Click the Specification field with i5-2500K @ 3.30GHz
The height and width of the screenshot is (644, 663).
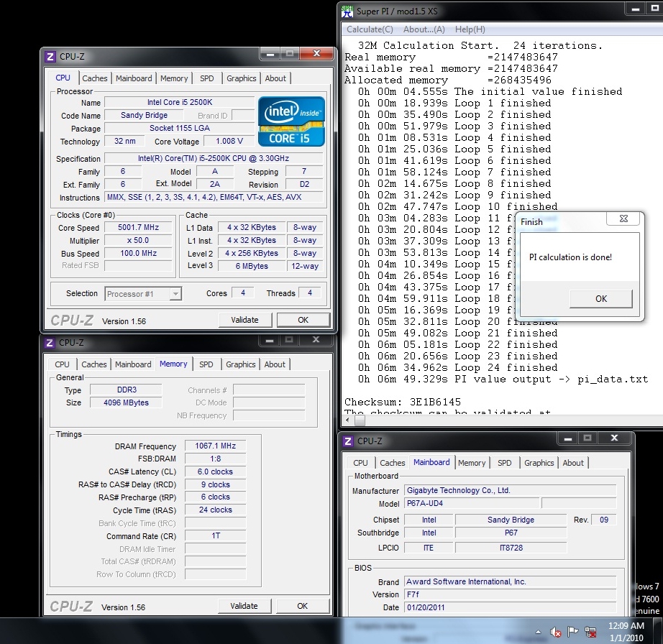(x=214, y=158)
